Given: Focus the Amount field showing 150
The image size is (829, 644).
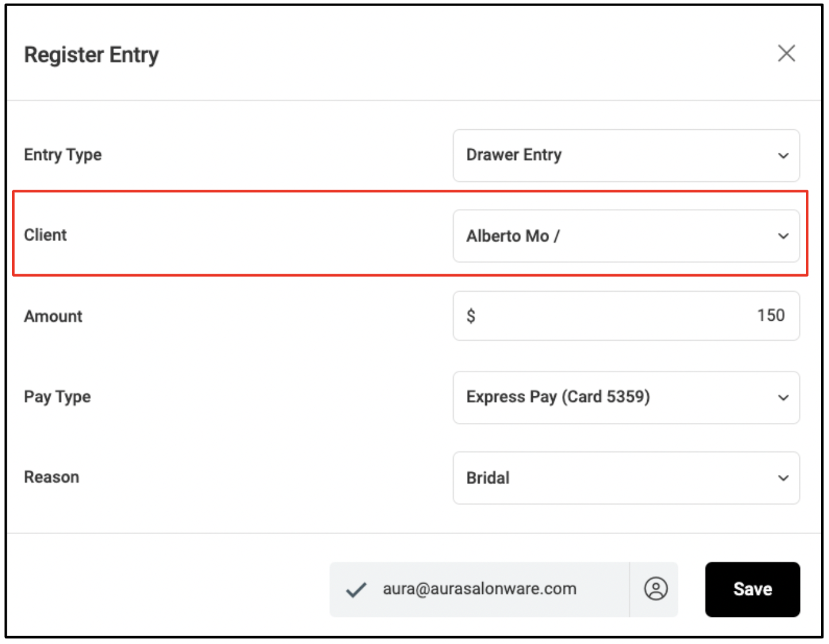Looking at the screenshot, I should (x=626, y=316).
